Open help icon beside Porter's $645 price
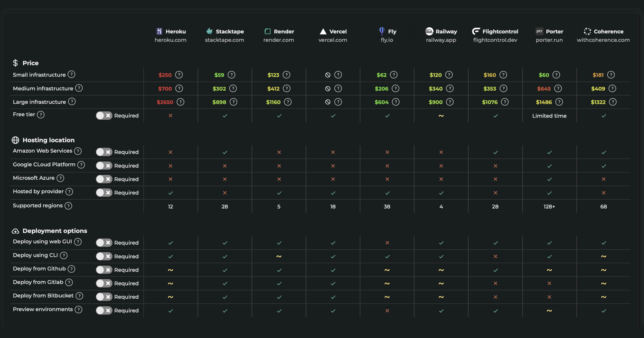Viewport: 644px width, 338px height. click(558, 89)
